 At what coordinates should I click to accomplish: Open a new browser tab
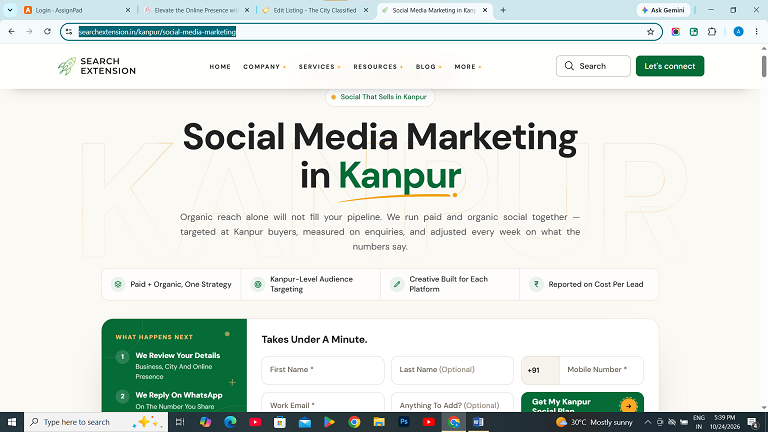[503, 10]
